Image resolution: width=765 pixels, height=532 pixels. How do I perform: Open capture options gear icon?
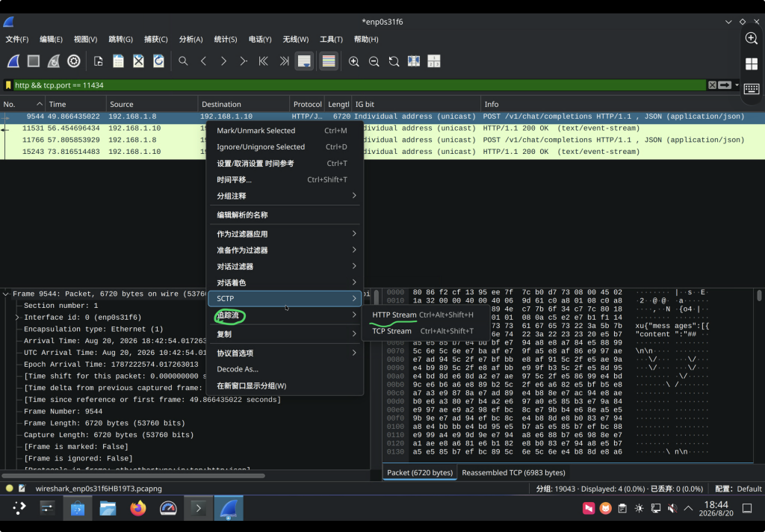74,61
